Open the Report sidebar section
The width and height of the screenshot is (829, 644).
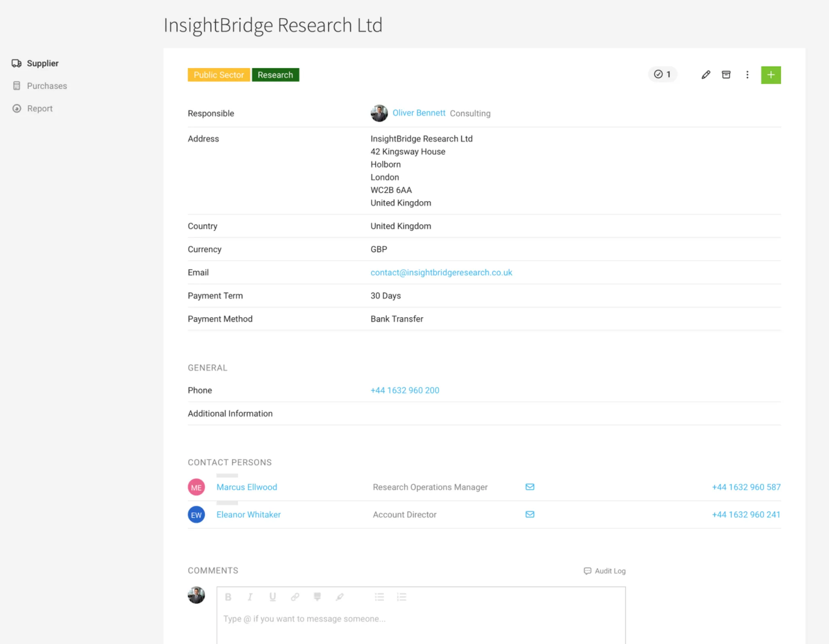[32, 108]
